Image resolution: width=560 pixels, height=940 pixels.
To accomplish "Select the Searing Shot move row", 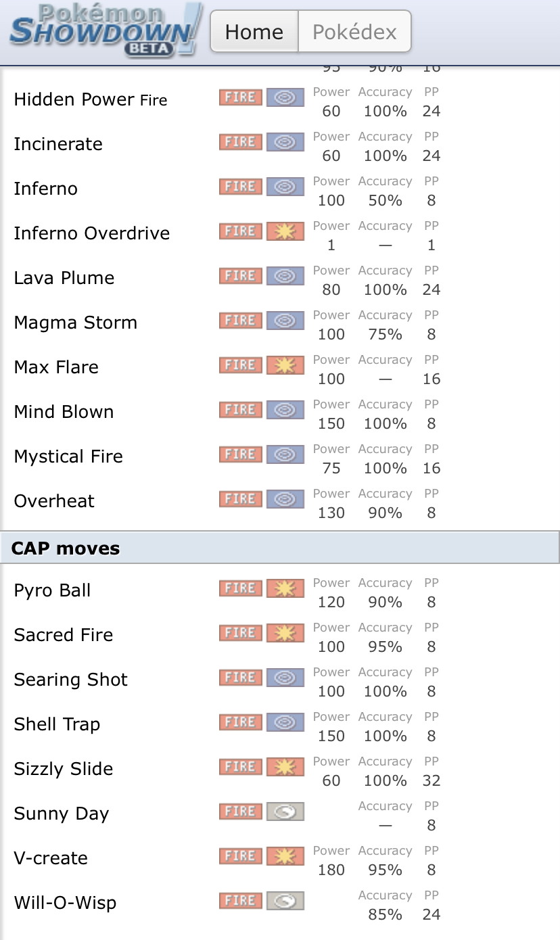I will point(280,680).
